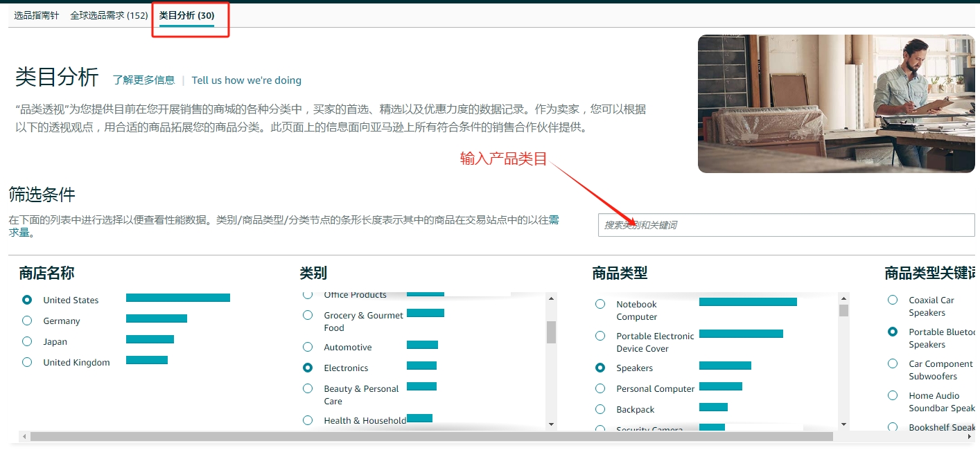Viewport: 980px width, 450px height.
Task: Click the United States demand bar
Action: pyautogui.click(x=177, y=298)
